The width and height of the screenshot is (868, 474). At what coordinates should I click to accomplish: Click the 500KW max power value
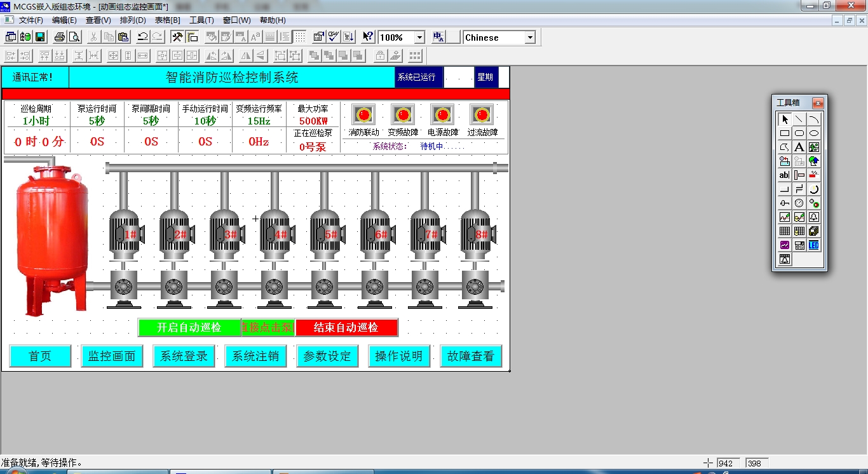point(313,121)
